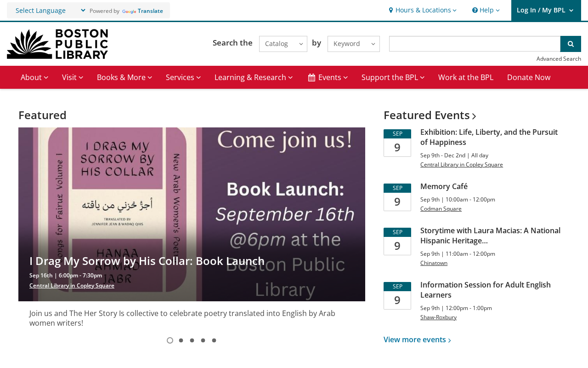This screenshot has height=368, width=588.
Task: Select the third carousel slide dot
Action: 192,340
